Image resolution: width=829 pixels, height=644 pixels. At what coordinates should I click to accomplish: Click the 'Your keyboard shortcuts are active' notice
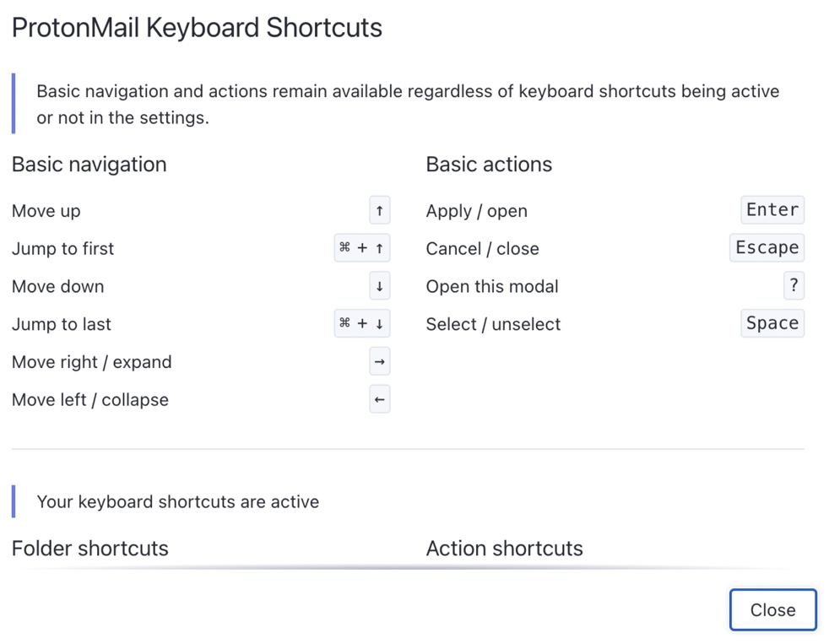coord(177,501)
